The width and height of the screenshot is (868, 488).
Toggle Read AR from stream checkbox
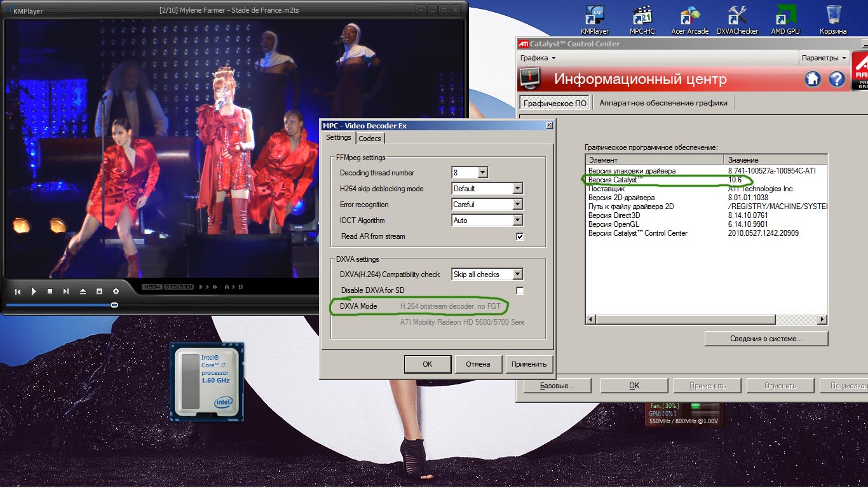click(520, 236)
